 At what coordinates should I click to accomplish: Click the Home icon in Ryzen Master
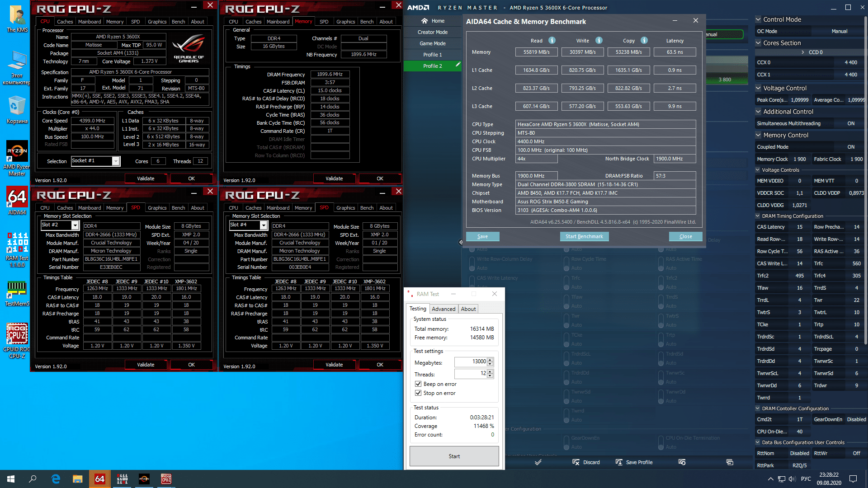[424, 21]
